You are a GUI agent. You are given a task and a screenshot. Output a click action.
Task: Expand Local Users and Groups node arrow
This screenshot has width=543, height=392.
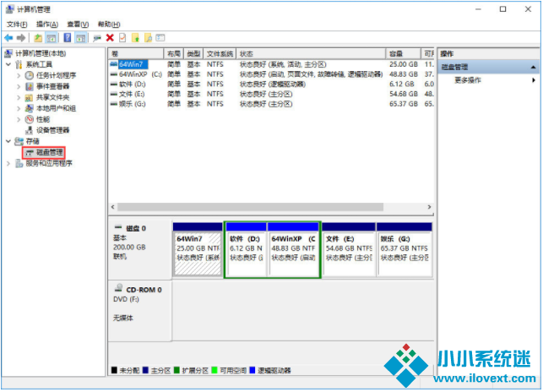coord(19,108)
